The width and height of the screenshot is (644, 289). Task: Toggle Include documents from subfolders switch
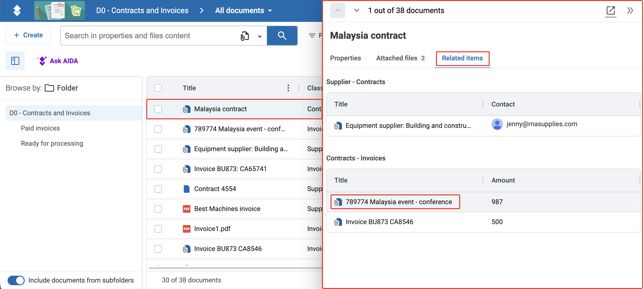click(x=16, y=280)
